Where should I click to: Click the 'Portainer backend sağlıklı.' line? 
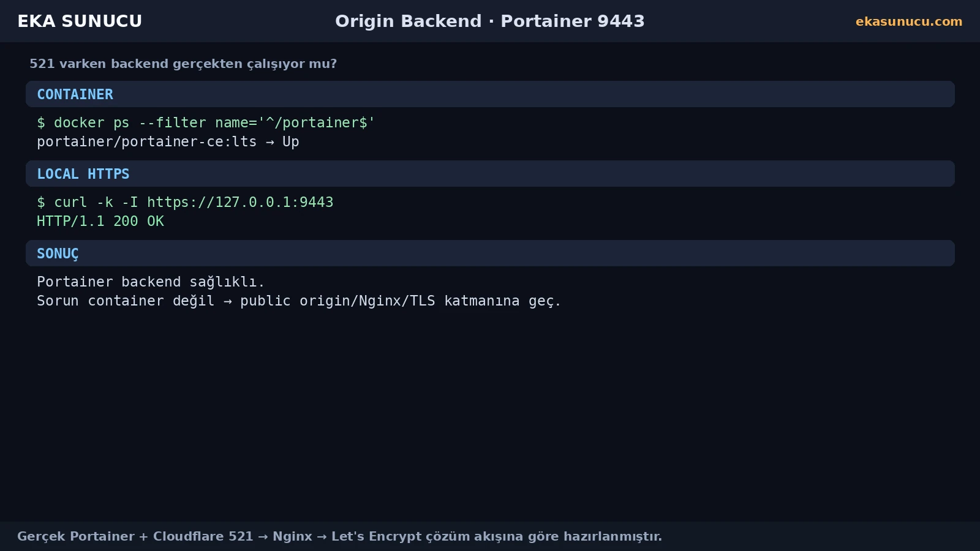point(151,282)
